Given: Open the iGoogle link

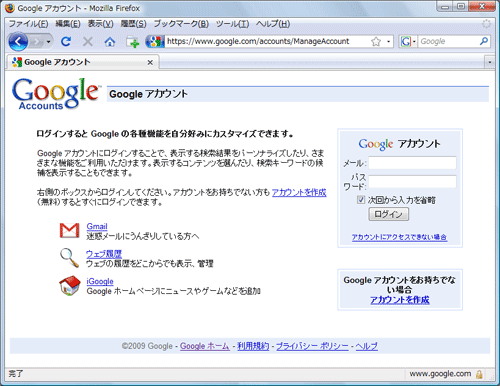Looking at the screenshot, I should [100, 281].
